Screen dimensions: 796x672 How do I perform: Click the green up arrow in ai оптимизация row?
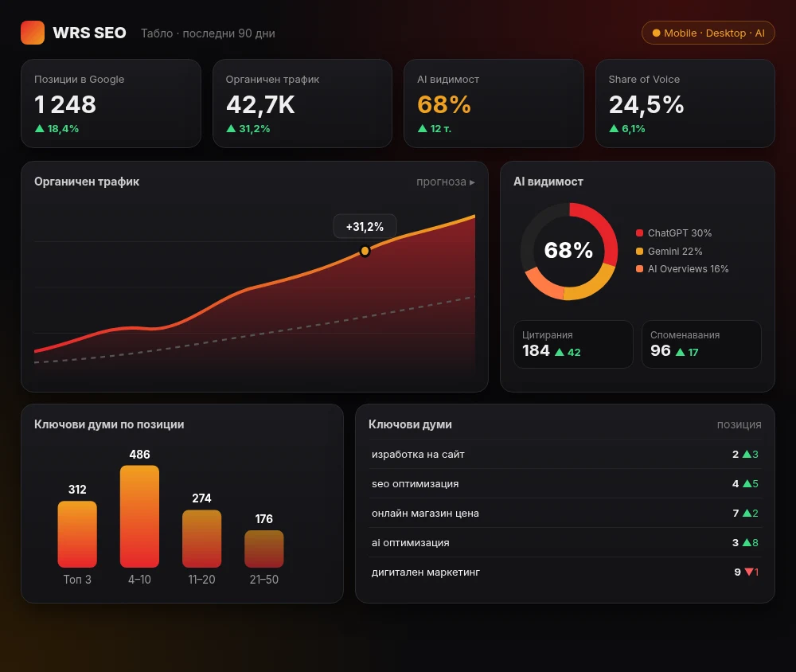coord(747,542)
